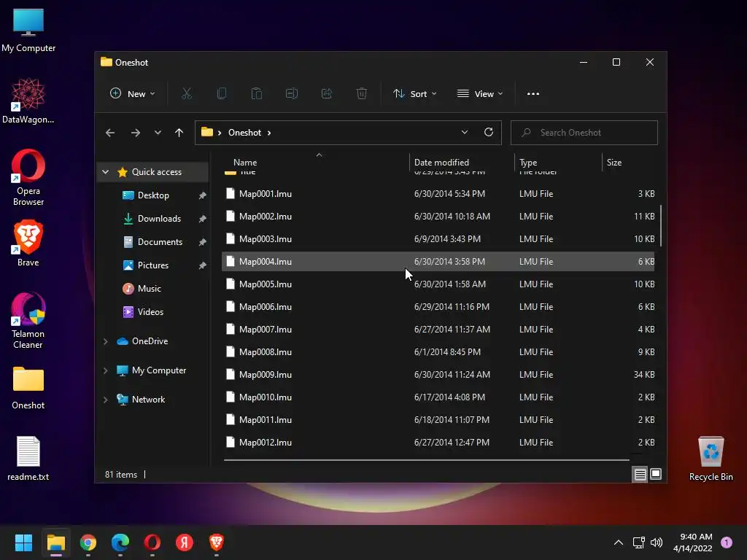Select file Map0001.lmu
This screenshot has height=560, width=747.
point(438,194)
